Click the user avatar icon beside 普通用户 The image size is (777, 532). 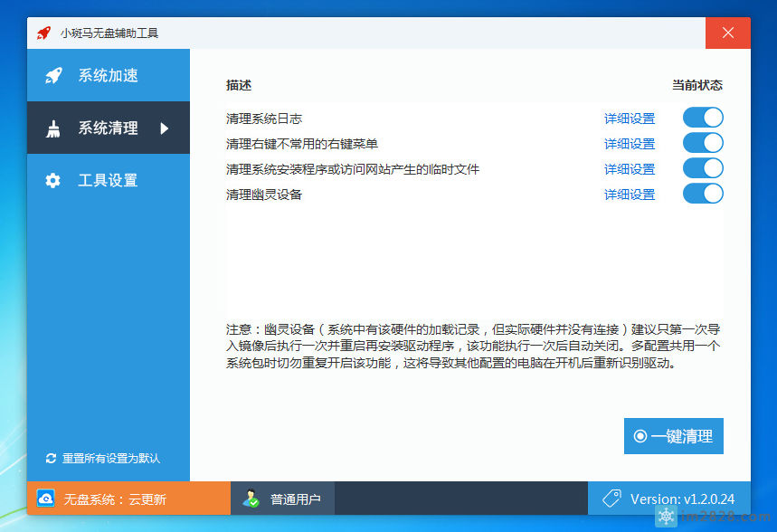coord(251,498)
